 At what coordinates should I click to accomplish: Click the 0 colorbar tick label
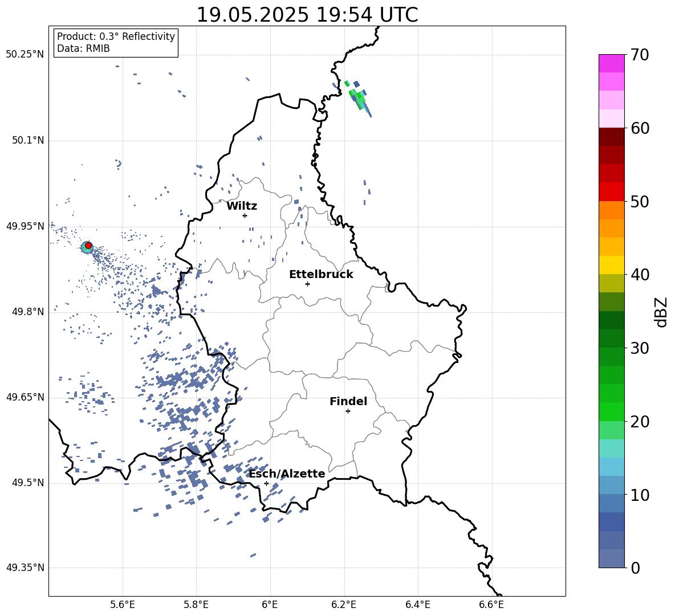[635, 568]
